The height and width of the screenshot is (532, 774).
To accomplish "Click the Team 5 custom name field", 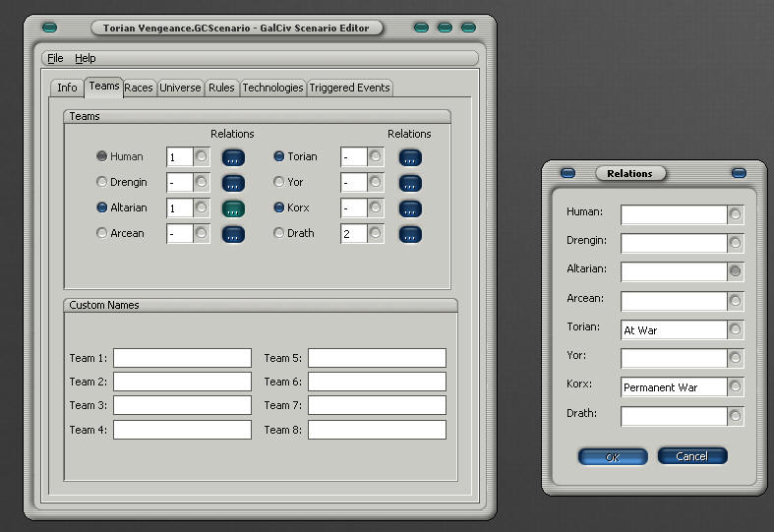I will click(377, 358).
